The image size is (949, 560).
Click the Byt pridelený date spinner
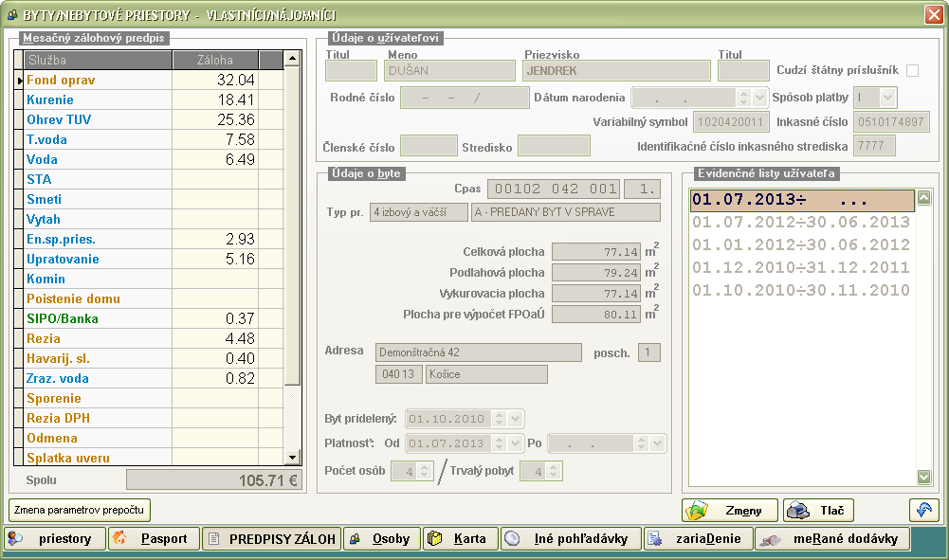coord(500,419)
